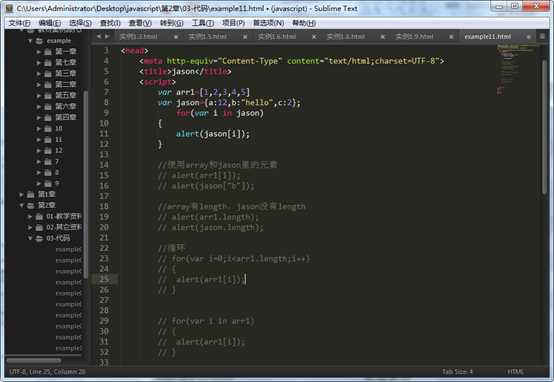
Task: Click the 第三章 folder icon
Action: (x=48, y=74)
